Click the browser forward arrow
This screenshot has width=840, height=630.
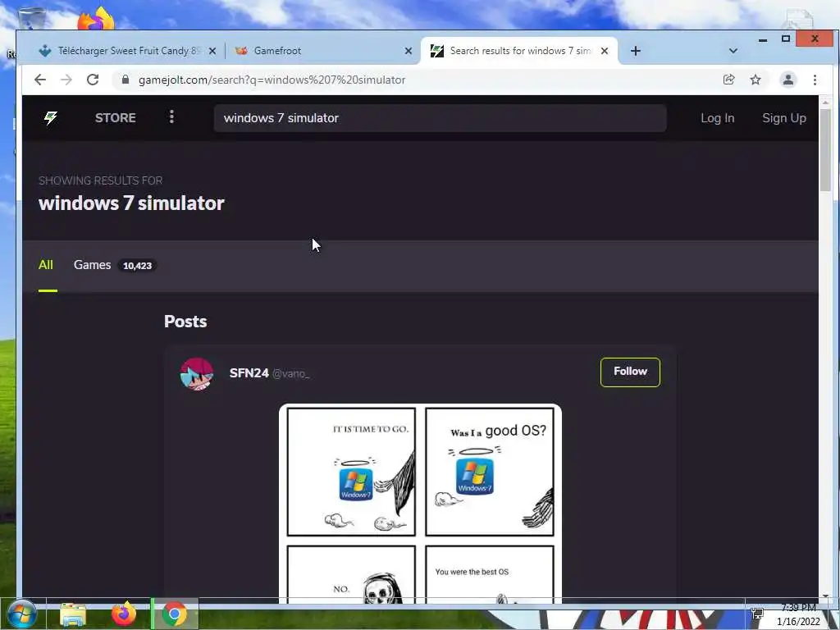pyautogui.click(x=66, y=80)
